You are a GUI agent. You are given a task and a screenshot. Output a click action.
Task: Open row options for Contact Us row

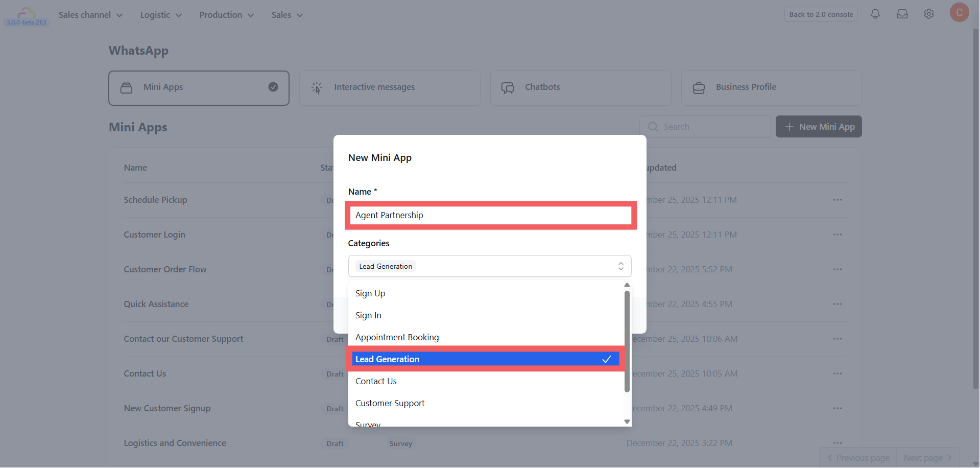pos(837,373)
